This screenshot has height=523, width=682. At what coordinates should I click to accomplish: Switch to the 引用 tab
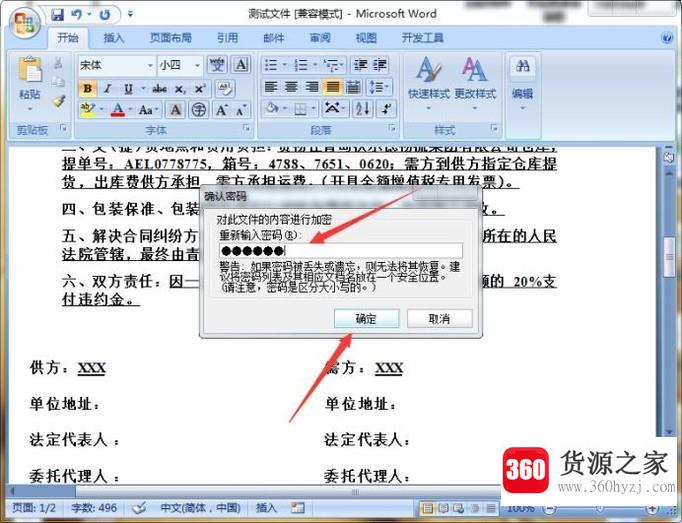227,38
